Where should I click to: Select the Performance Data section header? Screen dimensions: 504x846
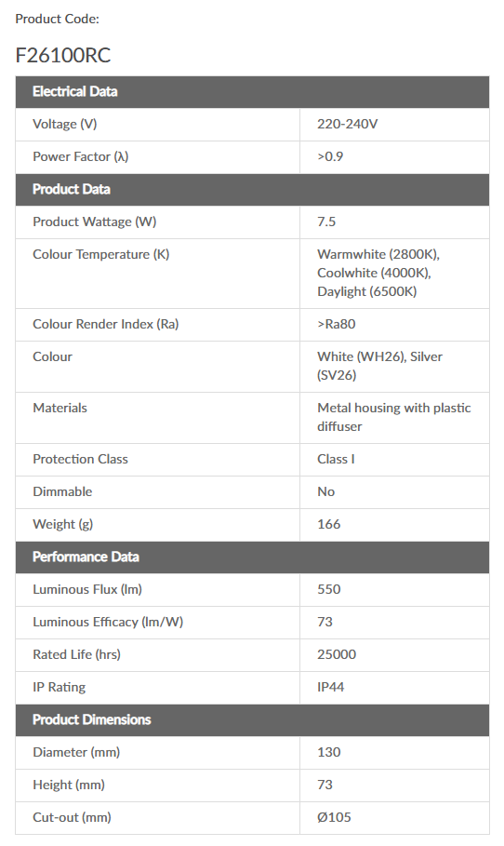(252, 557)
